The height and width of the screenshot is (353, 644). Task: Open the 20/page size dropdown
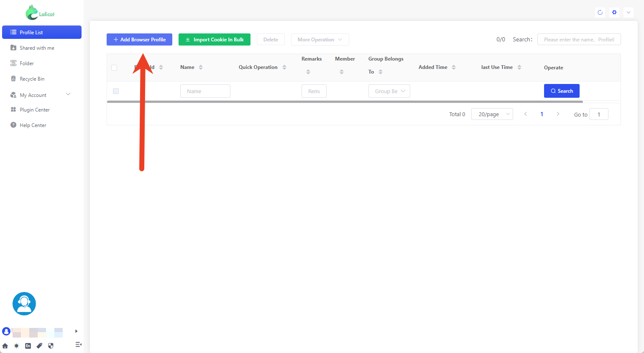pos(492,114)
